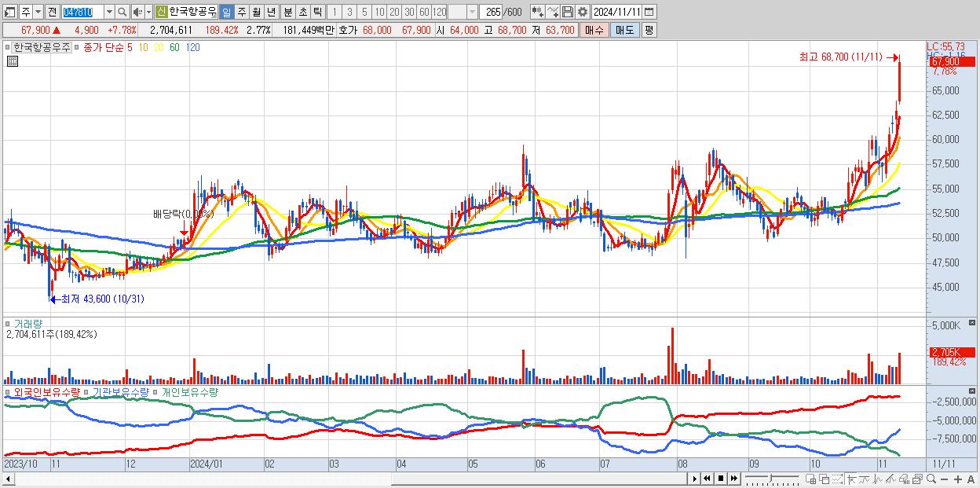Save chart settings with floppy disk icon
980x488 pixels.
coord(567,12)
